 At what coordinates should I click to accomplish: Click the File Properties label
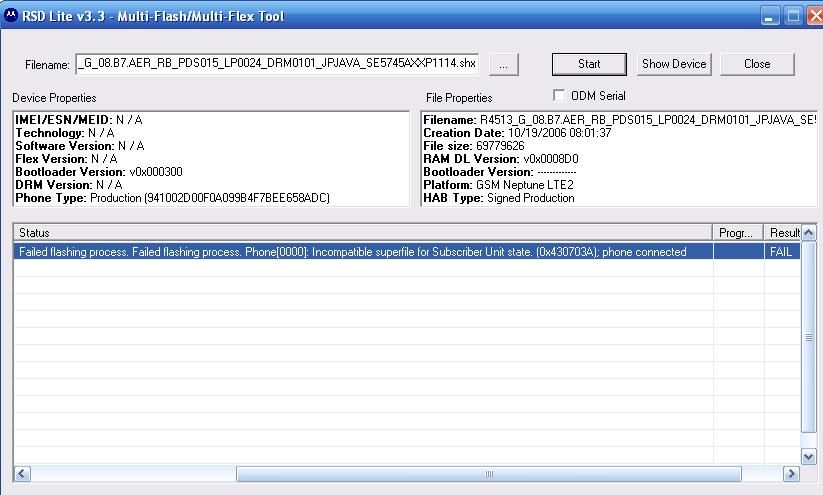[x=459, y=98]
